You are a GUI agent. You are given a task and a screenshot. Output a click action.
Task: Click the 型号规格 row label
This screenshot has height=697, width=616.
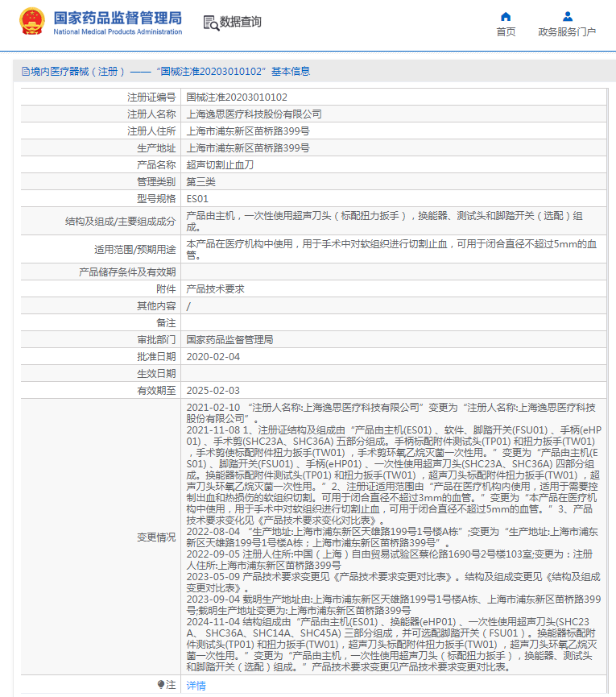pyautogui.click(x=156, y=199)
